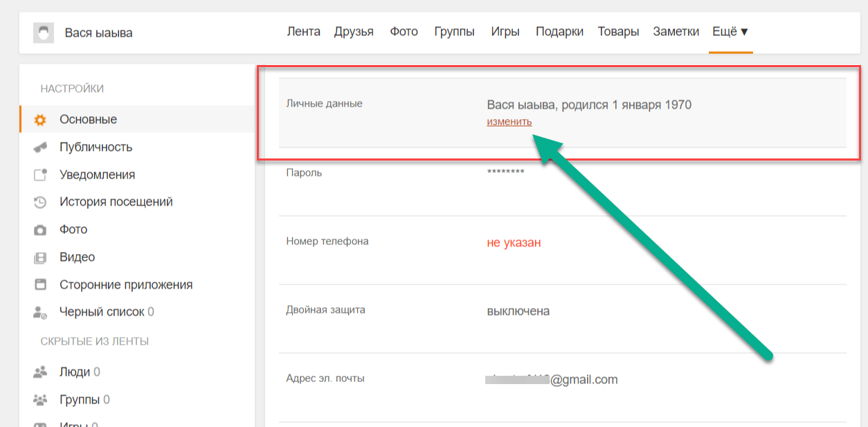
Task: Click the НАСТРОЙКИ sidebar heading
Action: 72,89
